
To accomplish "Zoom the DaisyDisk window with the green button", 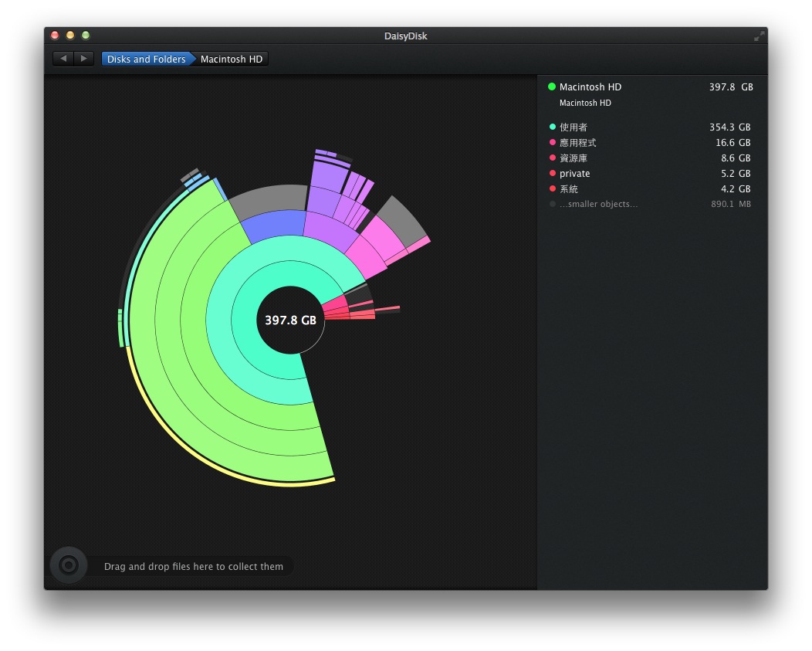I will pyautogui.click(x=86, y=36).
